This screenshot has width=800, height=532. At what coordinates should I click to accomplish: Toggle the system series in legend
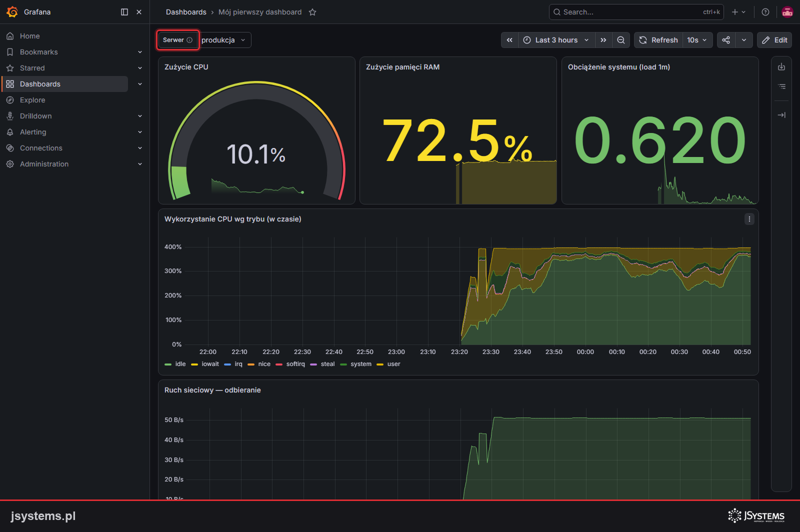(x=356, y=364)
